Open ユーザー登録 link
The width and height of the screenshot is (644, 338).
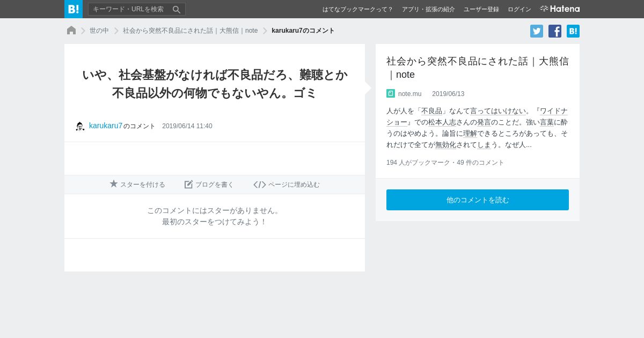pyautogui.click(x=481, y=9)
